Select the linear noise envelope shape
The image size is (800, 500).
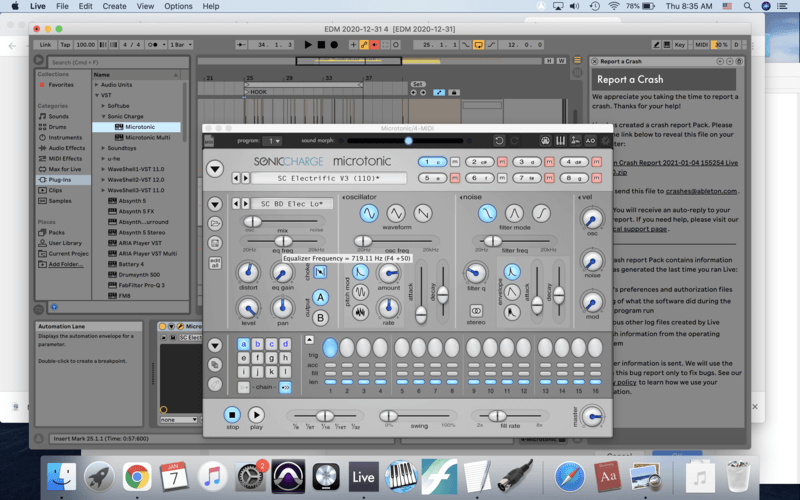point(512,292)
